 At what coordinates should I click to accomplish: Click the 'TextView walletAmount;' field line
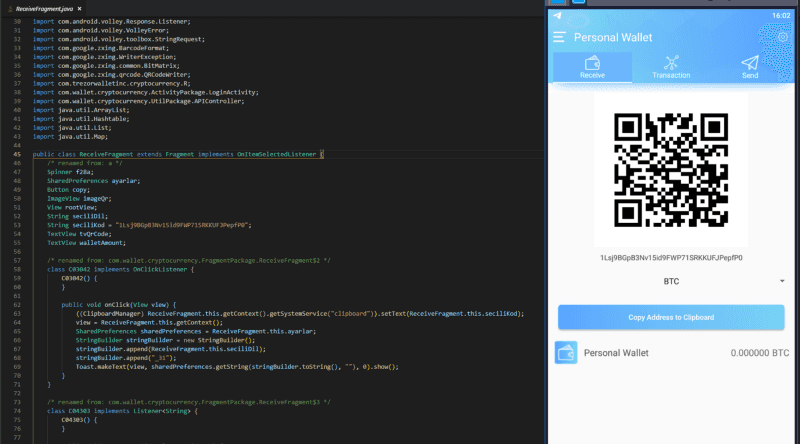click(86, 243)
